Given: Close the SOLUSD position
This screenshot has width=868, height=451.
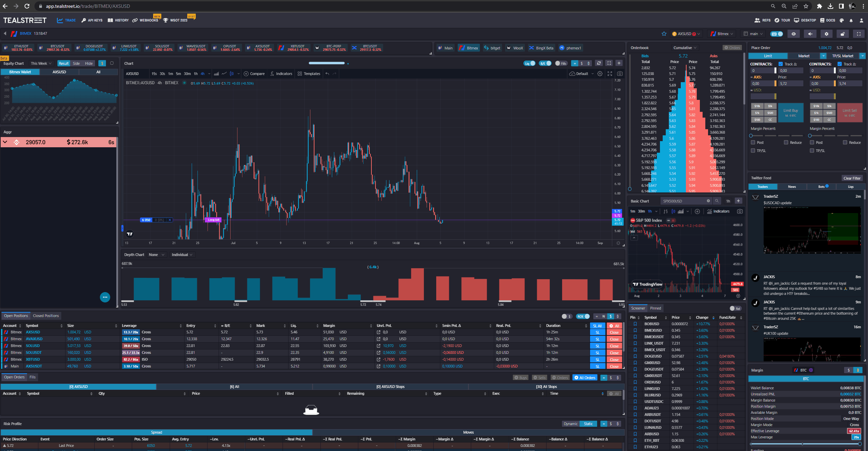Looking at the screenshot, I should (614, 346).
